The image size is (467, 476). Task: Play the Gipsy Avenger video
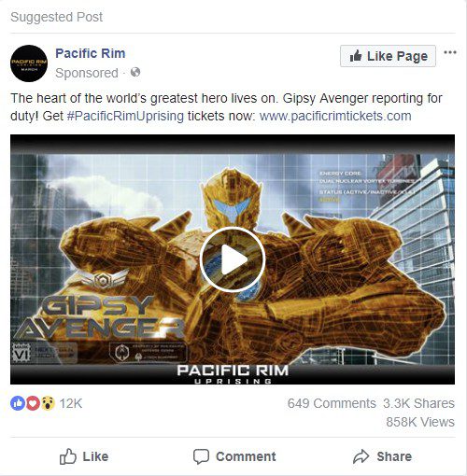[233, 259]
